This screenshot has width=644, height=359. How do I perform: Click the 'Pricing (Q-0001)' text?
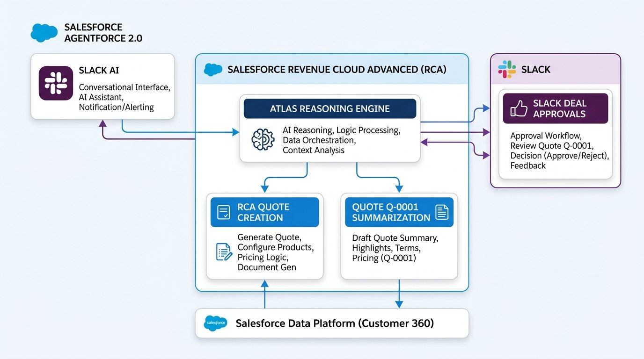click(384, 258)
